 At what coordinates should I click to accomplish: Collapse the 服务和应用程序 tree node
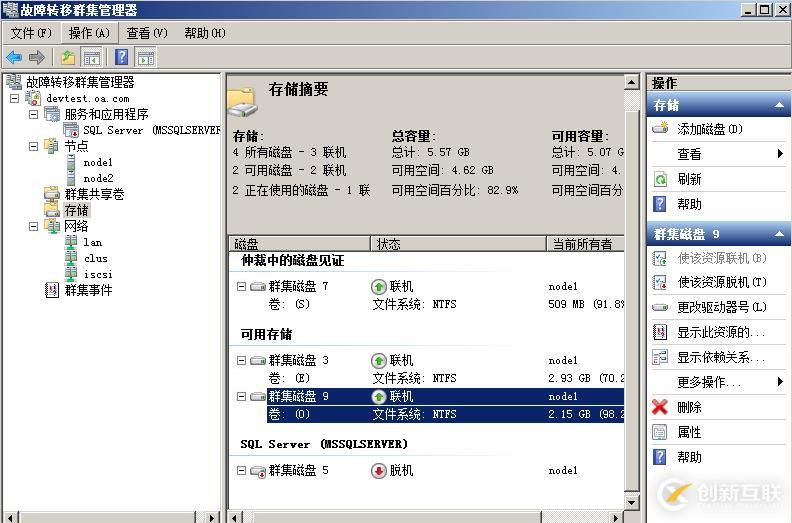[x=33, y=114]
